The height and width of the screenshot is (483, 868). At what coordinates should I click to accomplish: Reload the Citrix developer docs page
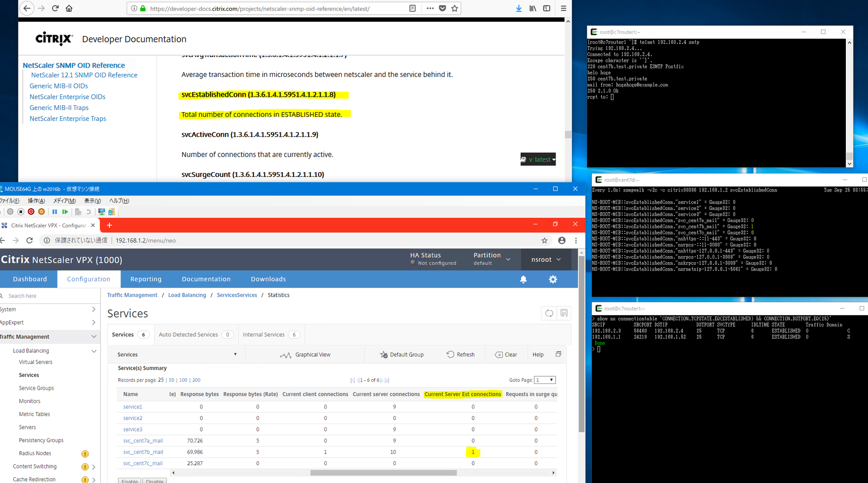tap(55, 8)
